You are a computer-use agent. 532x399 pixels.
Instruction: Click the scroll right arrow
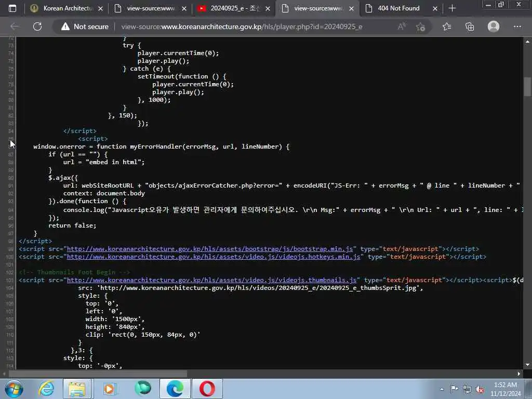click(519, 374)
